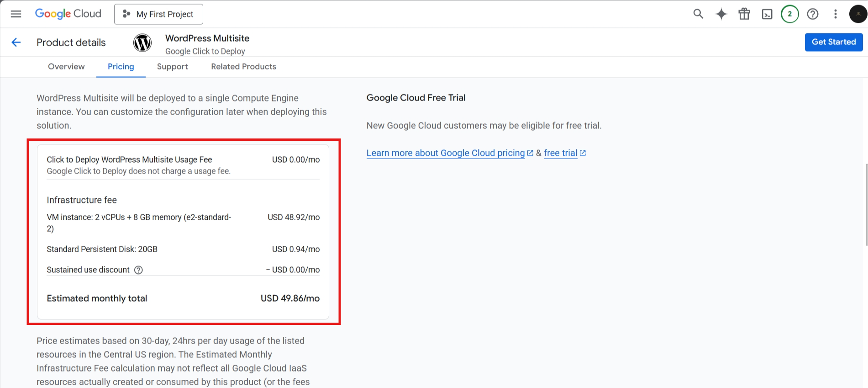Click the Infrastructure fee heading

[x=82, y=200]
